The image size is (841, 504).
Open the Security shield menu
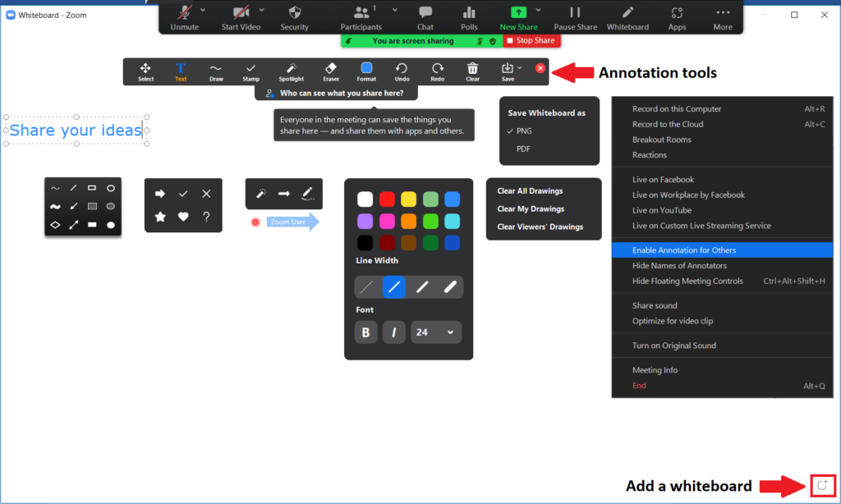pyautogui.click(x=295, y=18)
